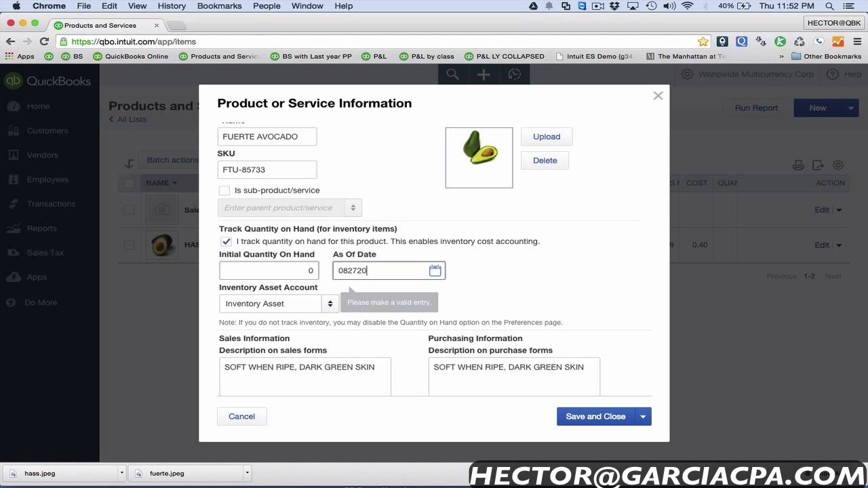
Task: Click the table settings gear icon
Action: click(x=838, y=165)
